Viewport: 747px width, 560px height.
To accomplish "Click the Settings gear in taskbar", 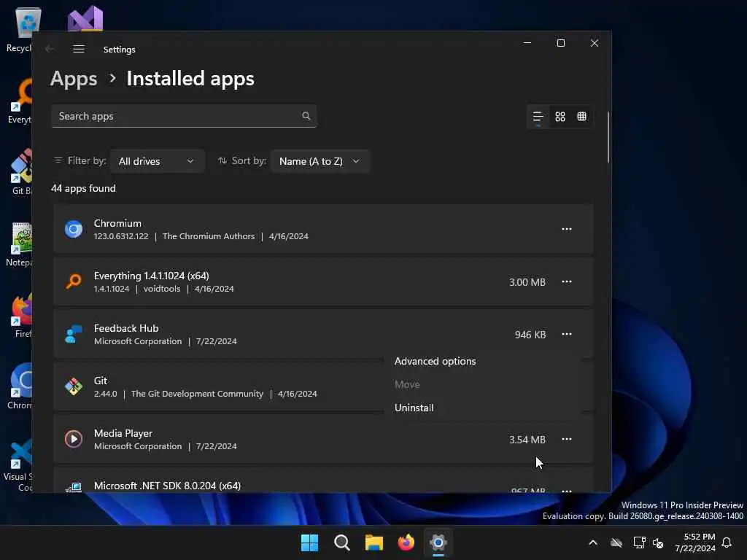I will coord(438,542).
